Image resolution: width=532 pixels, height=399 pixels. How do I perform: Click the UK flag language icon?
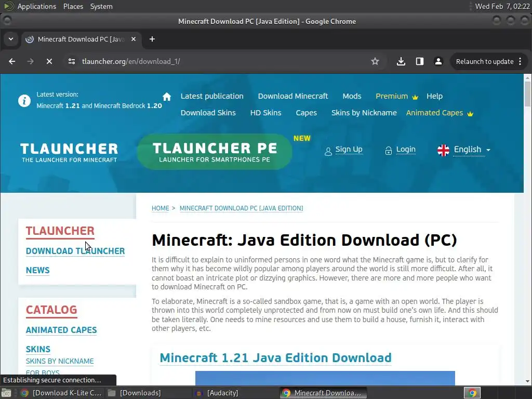pyautogui.click(x=444, y=150)
